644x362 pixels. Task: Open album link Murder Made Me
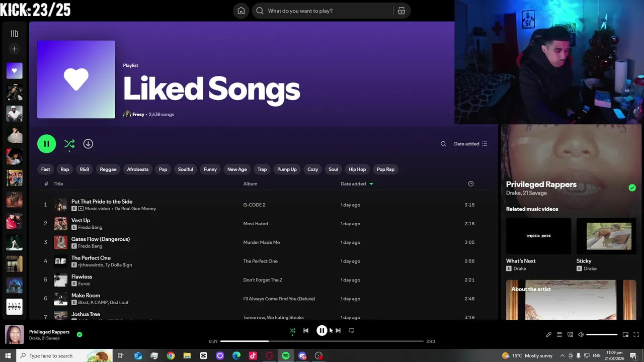coord(261,242)
